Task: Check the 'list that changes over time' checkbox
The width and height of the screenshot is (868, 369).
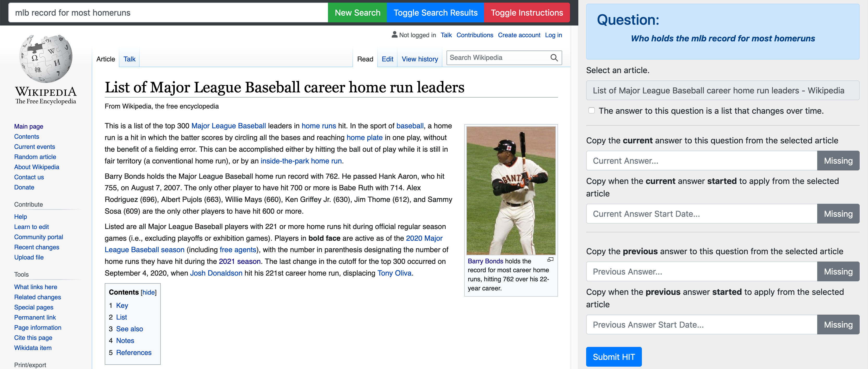Action: click(591, 110)
